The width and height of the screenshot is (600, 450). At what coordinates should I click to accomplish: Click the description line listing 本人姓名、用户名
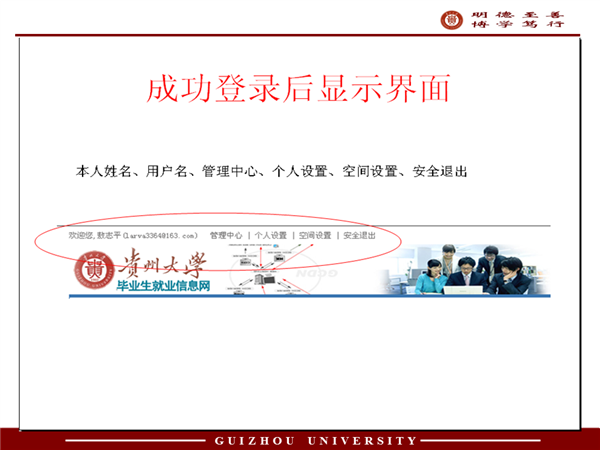273,172
